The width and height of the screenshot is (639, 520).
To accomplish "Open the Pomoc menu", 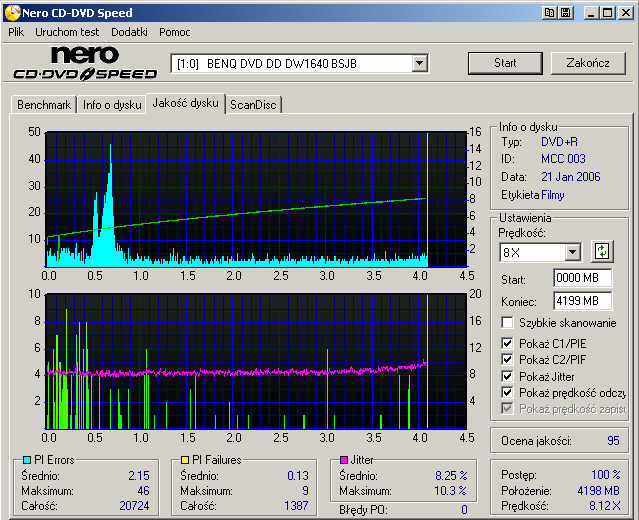I will point(175,32).
